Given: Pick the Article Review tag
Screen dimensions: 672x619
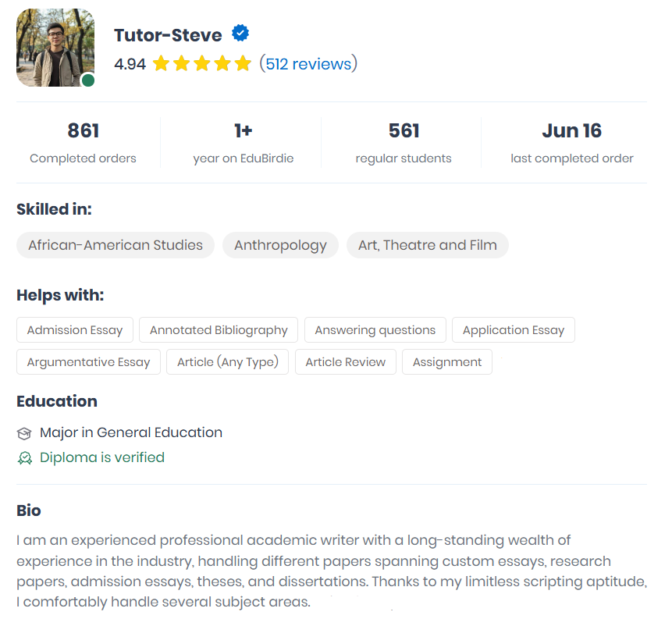Looking at the screenshot, I should (x=346, y=362).
